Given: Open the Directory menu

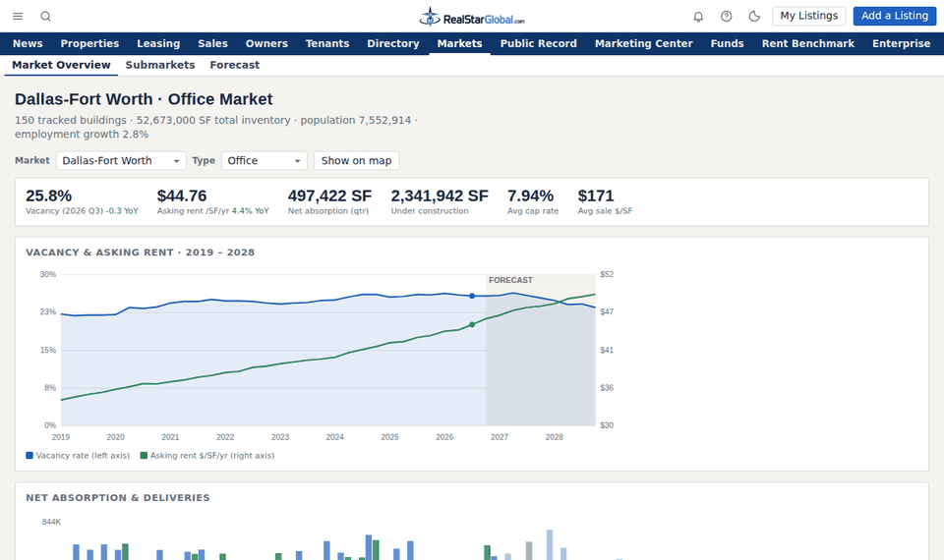Looking at the screenshot, I should click(x=393, y=43).
